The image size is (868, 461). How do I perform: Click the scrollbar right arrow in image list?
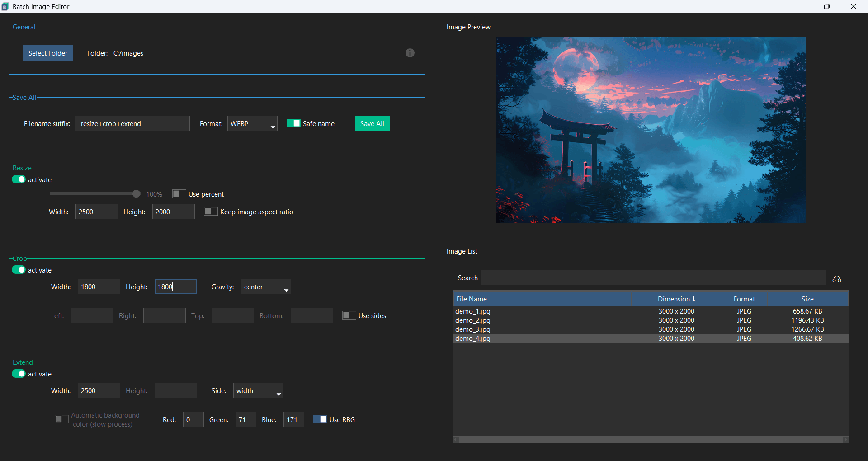click(x=846, y=439)
